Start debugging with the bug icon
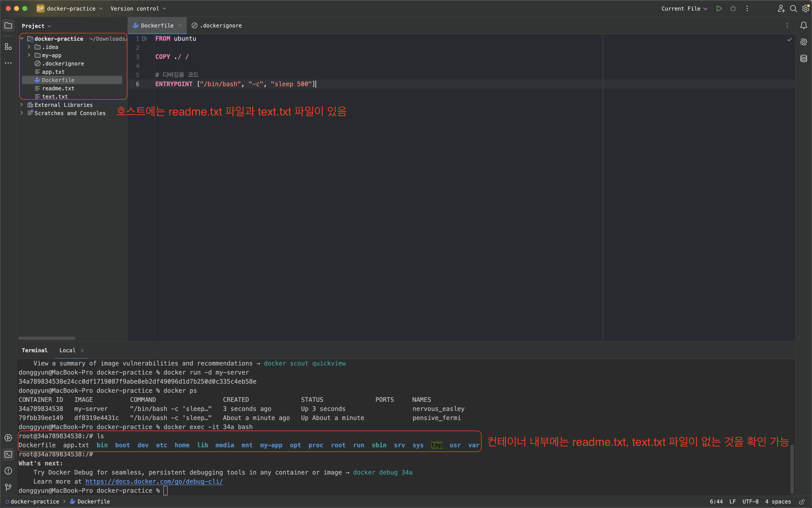The height and width of the screenshot is (508, 812). tap(733, 8)
